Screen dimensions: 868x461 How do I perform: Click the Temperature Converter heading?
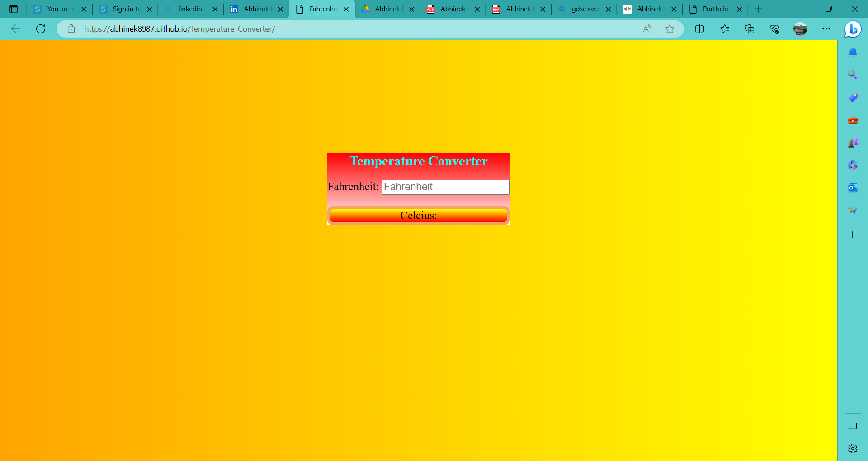419,161
